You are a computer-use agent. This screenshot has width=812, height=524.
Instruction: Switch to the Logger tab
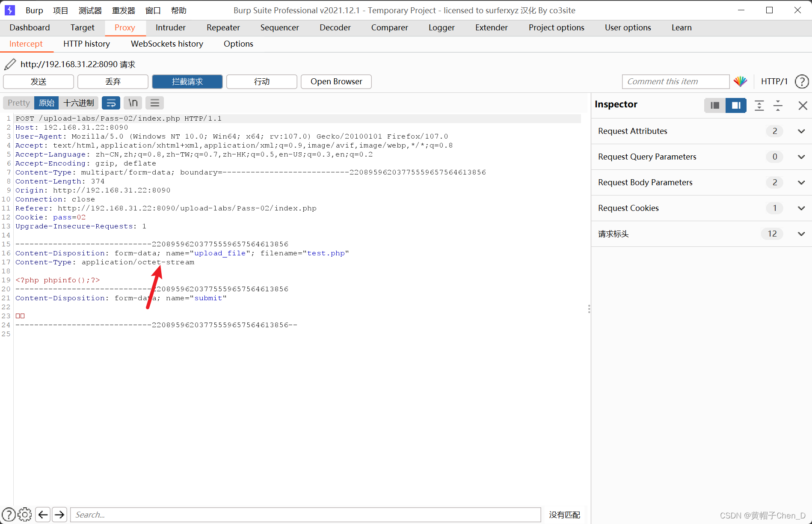(x=442, y=27)
